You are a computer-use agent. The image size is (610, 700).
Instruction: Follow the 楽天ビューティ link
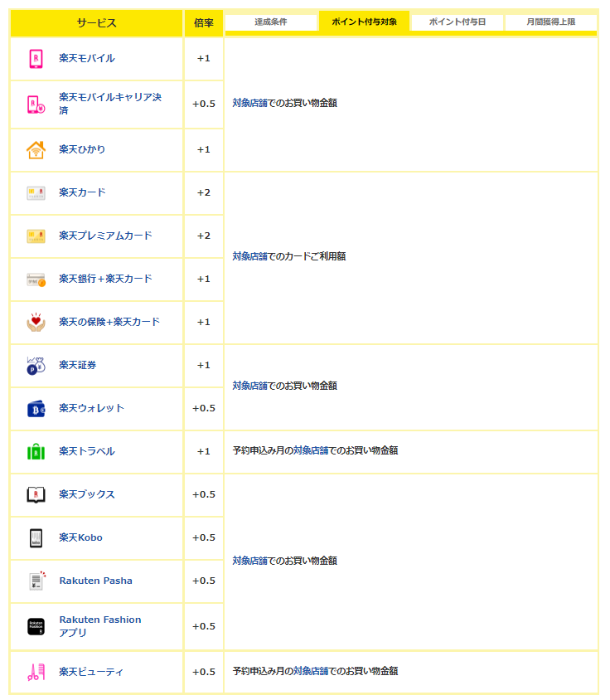91,672
